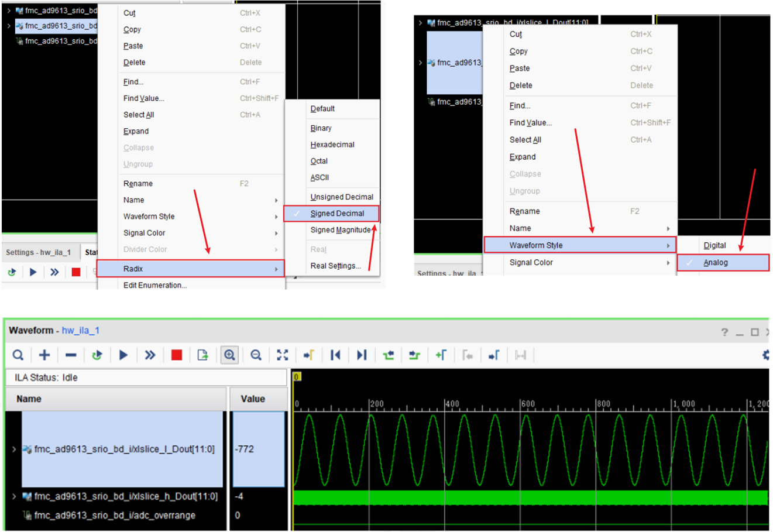Expand the xlslice_l_Dout[11:0] signal
The height and width of the screenshot is (532, 773).
(x=14, y=449)
